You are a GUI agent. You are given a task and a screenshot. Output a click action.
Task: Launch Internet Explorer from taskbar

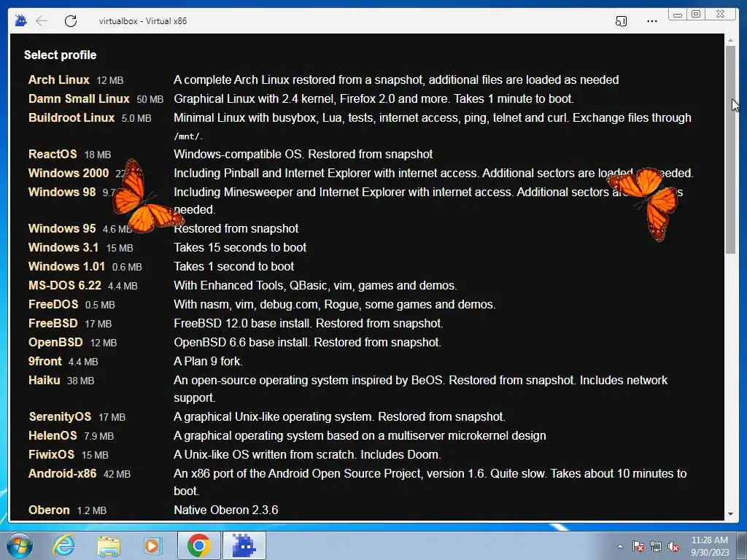(x=63, y=545)
